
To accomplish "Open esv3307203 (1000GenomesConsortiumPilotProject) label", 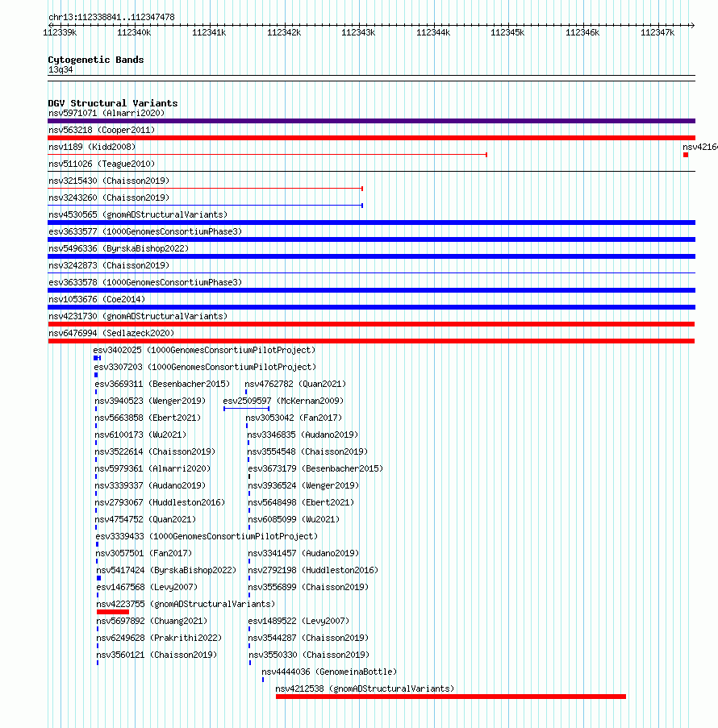I will [205, 368].
